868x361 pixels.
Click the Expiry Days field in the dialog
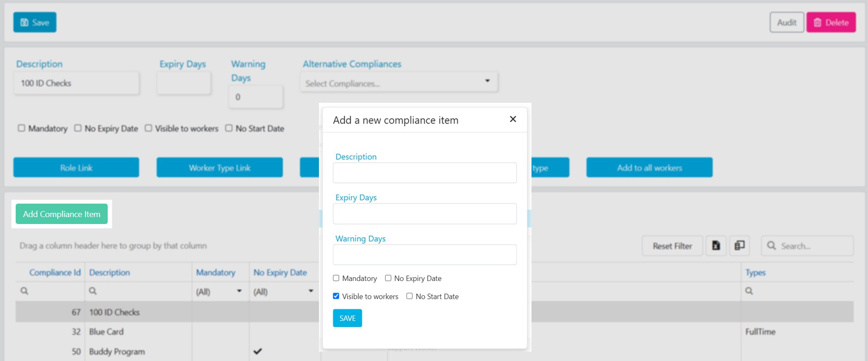click(425, 214)
